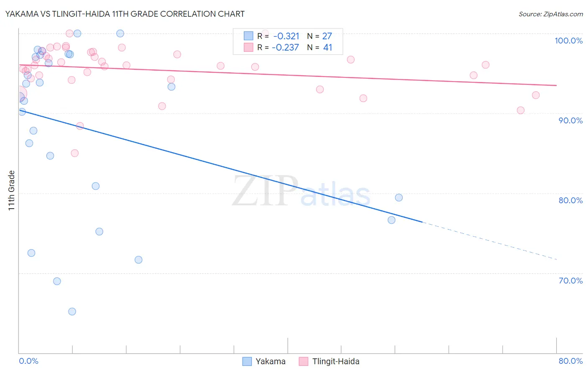The height and width of the screenshot is (373, 588).
Task: Click the chart title text
Action: pos(125,14)
